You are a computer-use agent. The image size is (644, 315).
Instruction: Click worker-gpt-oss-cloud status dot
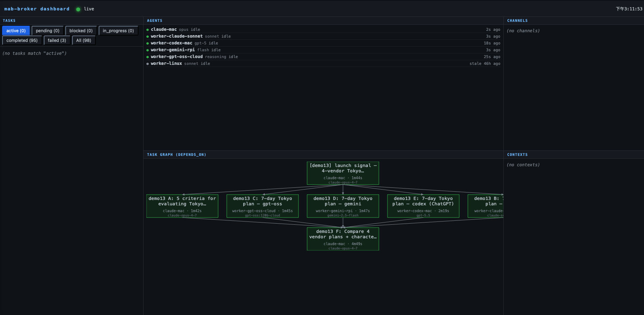coord(147,57)
